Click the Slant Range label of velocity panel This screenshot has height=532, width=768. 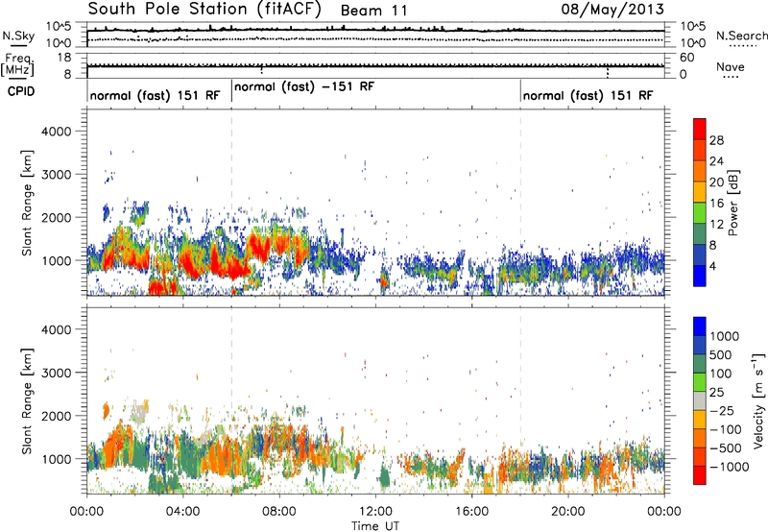pyautogui.click(x=27, y=400)
